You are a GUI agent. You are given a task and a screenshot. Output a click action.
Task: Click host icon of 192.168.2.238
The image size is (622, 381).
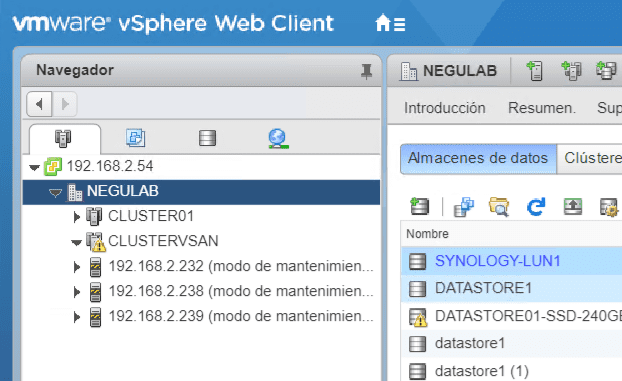(x=95, y=292)
